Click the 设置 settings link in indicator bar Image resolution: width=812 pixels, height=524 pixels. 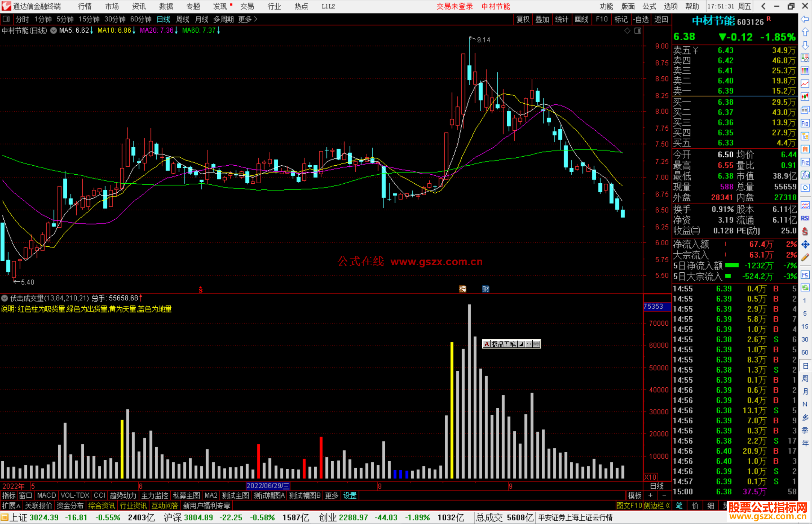point(350,495)
